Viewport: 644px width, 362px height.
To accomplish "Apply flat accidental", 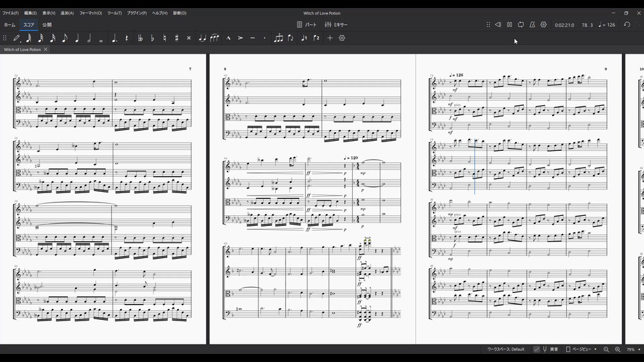I will [x=152, y=38].
